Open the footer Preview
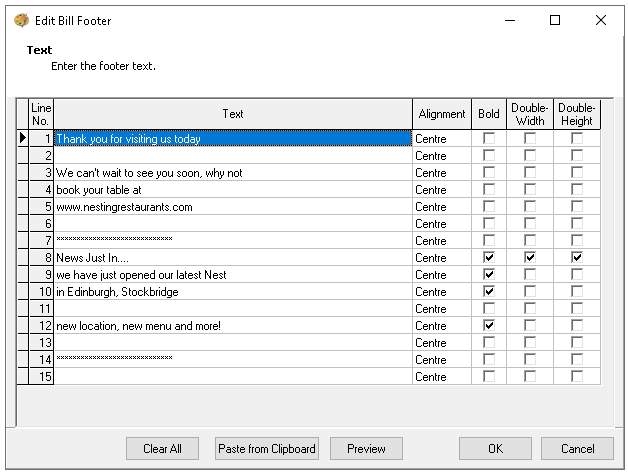The height and width of the screenshot is (472, 628). (x=366, y=449)
